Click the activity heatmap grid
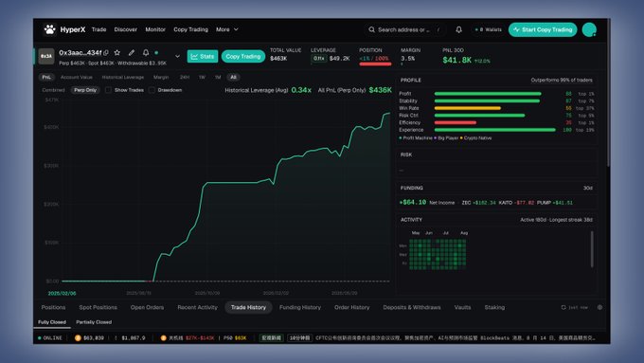The width and height of the screenshot is (644, 363). click(438, 254)
